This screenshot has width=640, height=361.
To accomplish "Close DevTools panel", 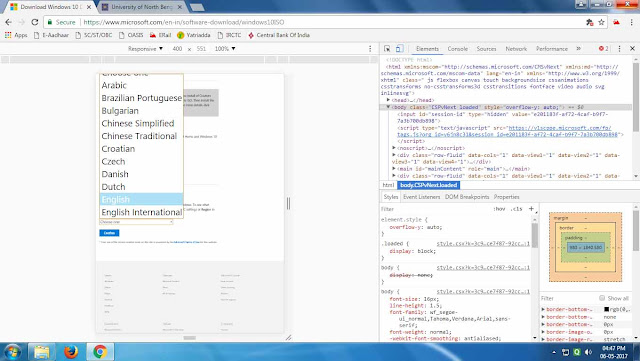I will (x=632, y=49).
